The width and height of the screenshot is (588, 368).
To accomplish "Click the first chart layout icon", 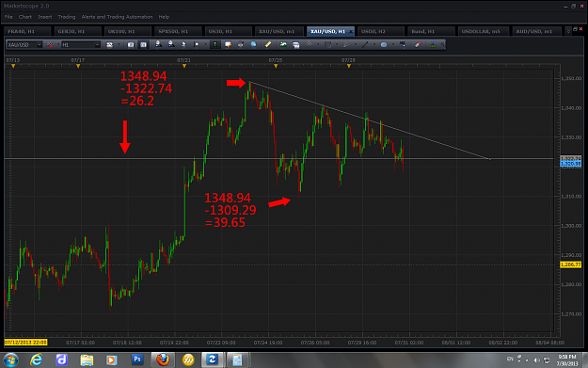I will click(x=131, y=44).
